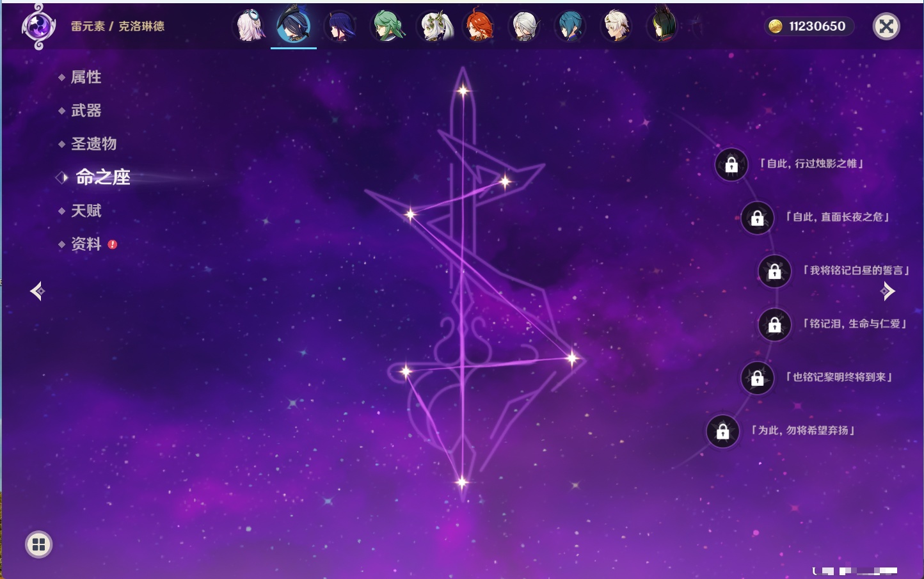Select locked constellation 「我将铭记白昼的誓言」
The image size is (924, 579).
coord(774,271)
